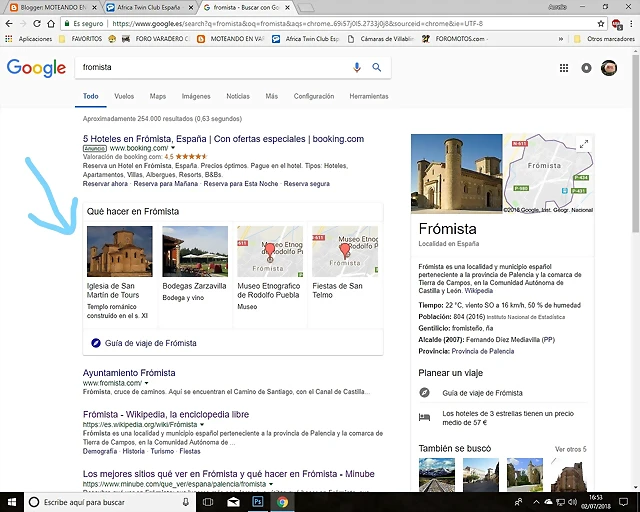Open Windows Start menu
This screenshot has width=640, height=512.
[12, 502]
